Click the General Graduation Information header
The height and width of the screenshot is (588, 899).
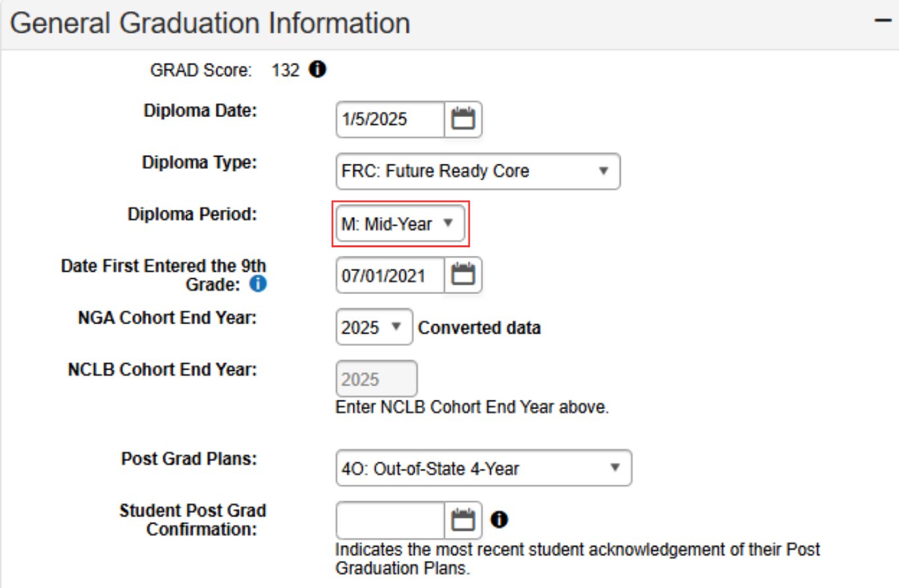click(211, 23)
